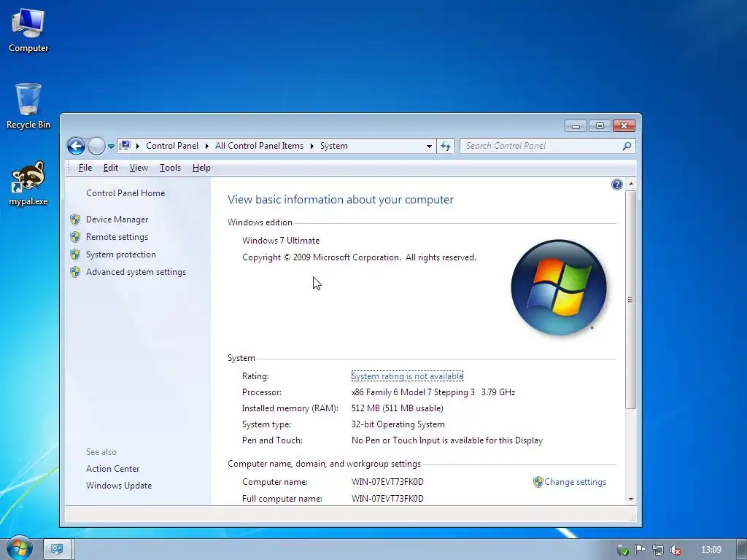Select the mypal.exe raccoon shortcut
Image resolution: width=747 pixels, height=560 pixels.
pyautogui.click(x=28, y=183)
